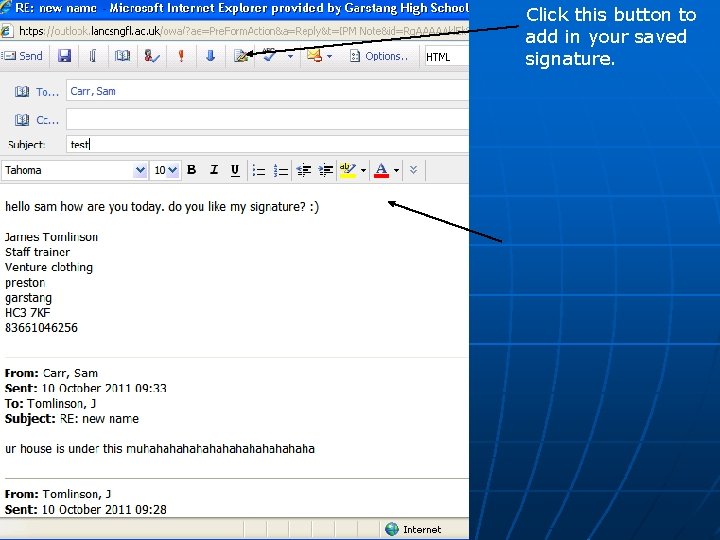The height and width of the screenshot is (540, 720).
Task: Click signature line 'Venture clothing'
Action: [49, 267]
